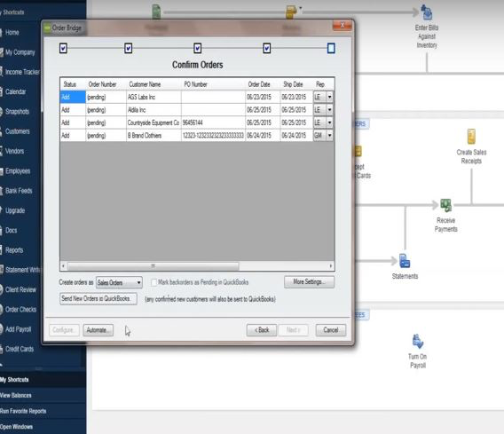Open Vendors shortcut in sidebar
This screenshot has width=504, height=434.
coord(14,151)
